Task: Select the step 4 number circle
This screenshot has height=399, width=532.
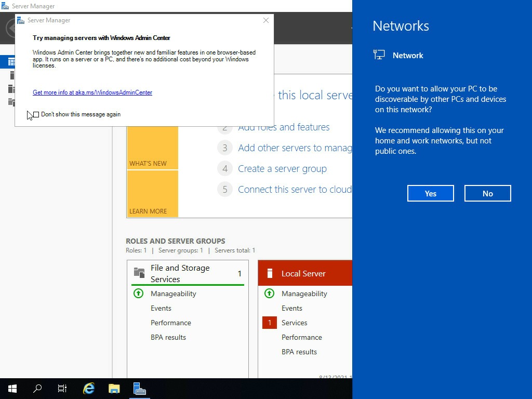Action: (x=225, y=169)
